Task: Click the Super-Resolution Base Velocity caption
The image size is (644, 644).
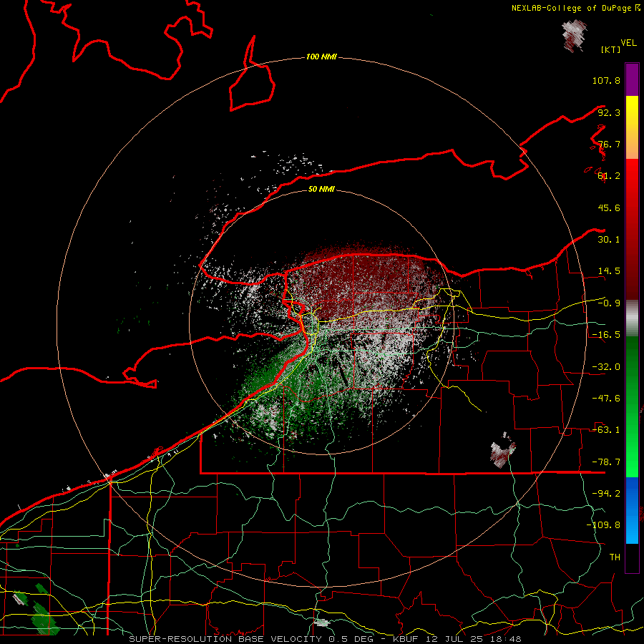Action: click(x=325, y=639)
